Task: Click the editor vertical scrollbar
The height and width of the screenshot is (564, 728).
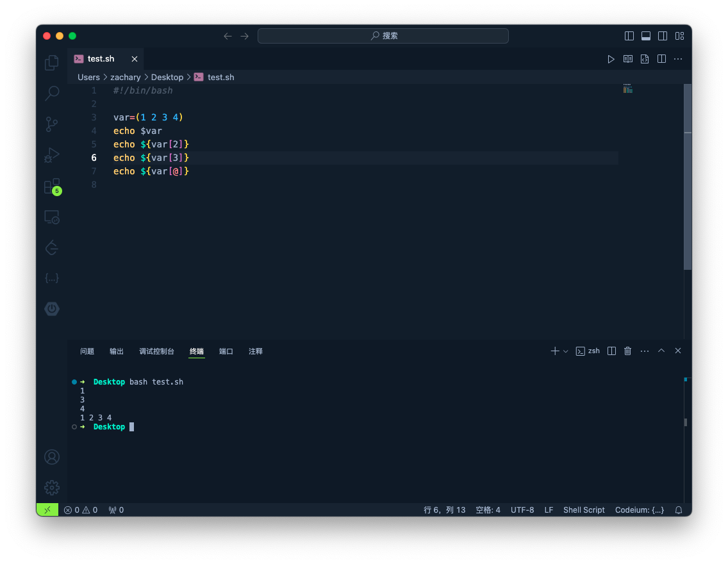Action: click(688, 176)
